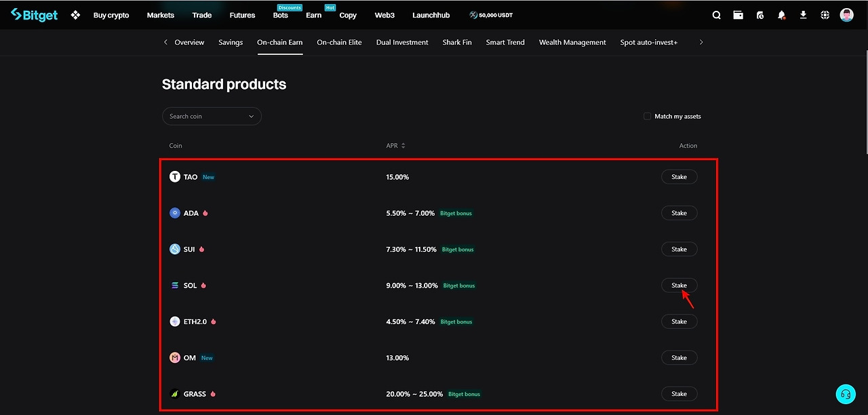Click the TAO coin icon

[x=175, y=177]
